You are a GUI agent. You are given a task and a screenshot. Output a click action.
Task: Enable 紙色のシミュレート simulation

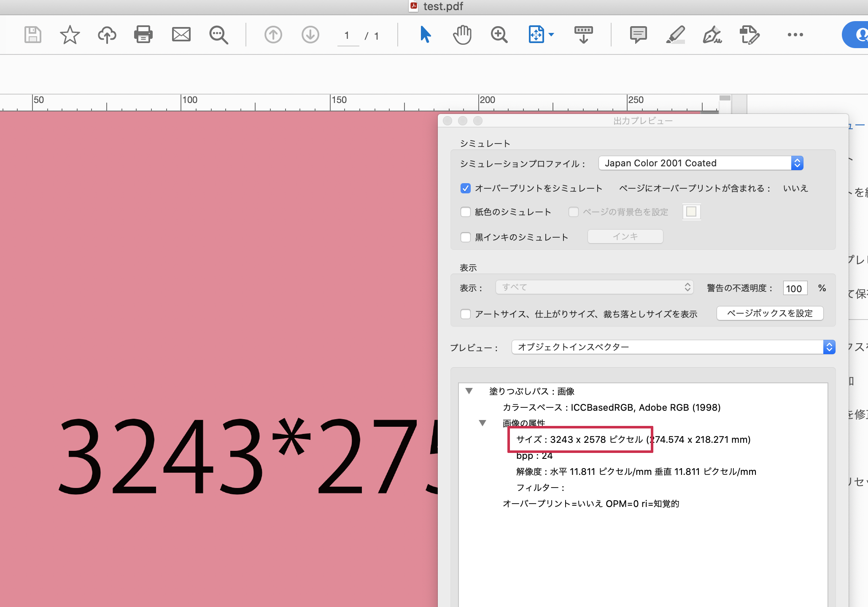[x=465, y=212]
